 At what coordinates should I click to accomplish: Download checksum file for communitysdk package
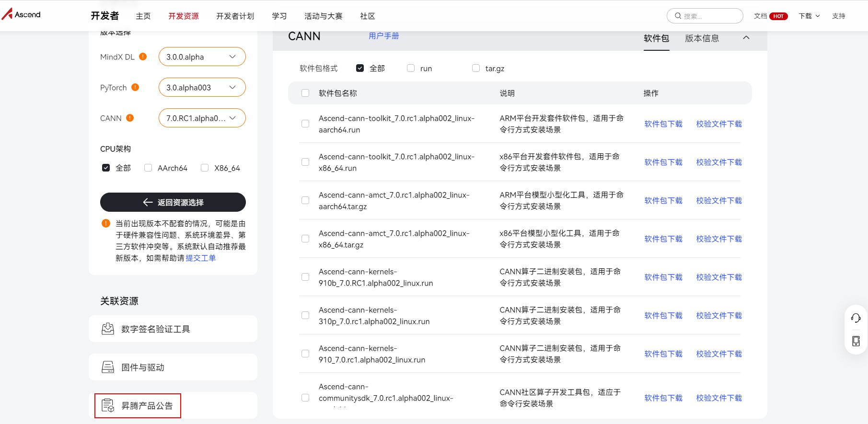(x=719, y=398)
